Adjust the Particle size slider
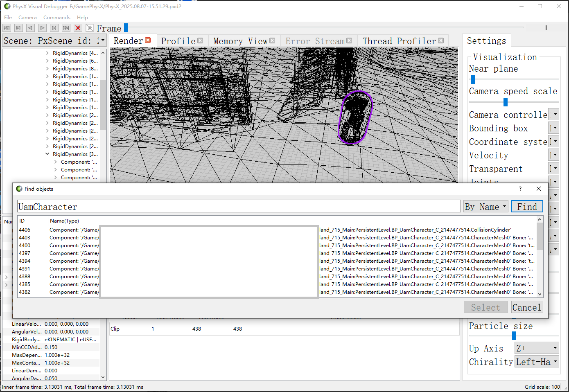This screenshot has height=392, width=569. click(x=514, y=336)
